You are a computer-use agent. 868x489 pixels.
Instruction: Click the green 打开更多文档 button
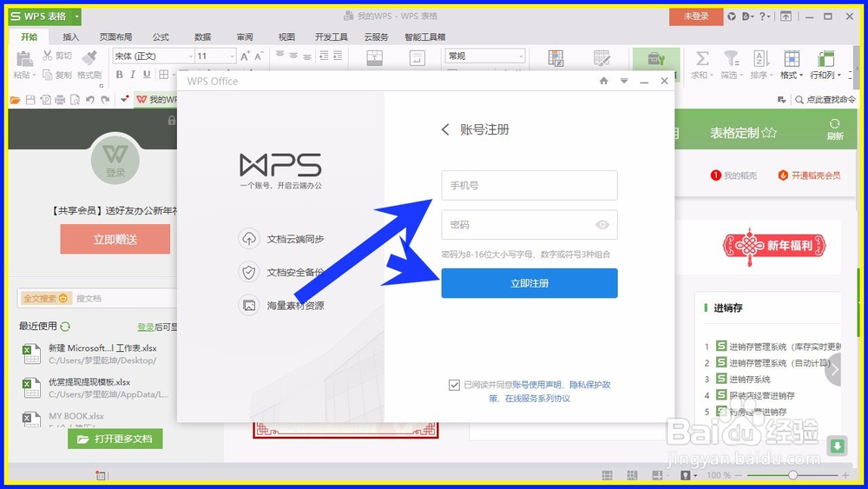point(115,439)
